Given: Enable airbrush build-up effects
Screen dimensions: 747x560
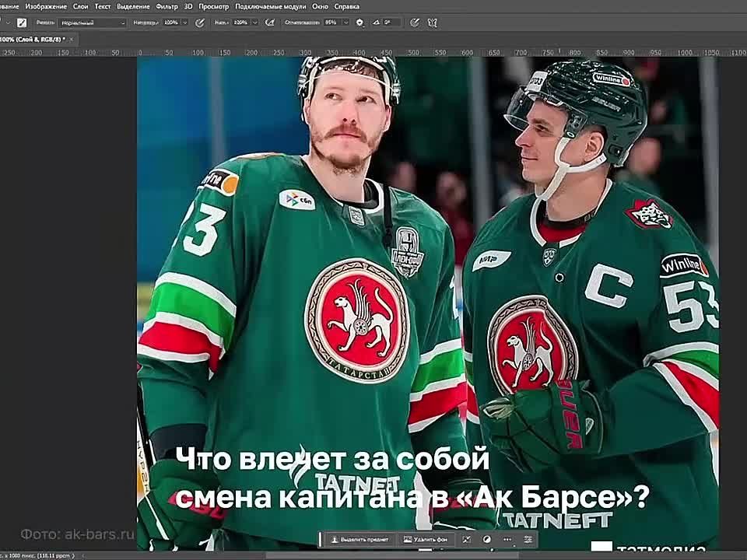Looking at the screenshot, I should [x=270, y=23].
